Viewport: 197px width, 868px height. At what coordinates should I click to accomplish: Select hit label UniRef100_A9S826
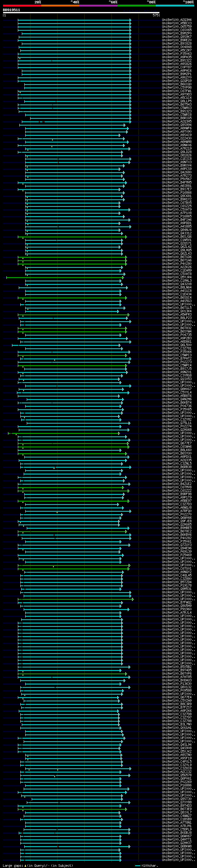pos(177,64)
